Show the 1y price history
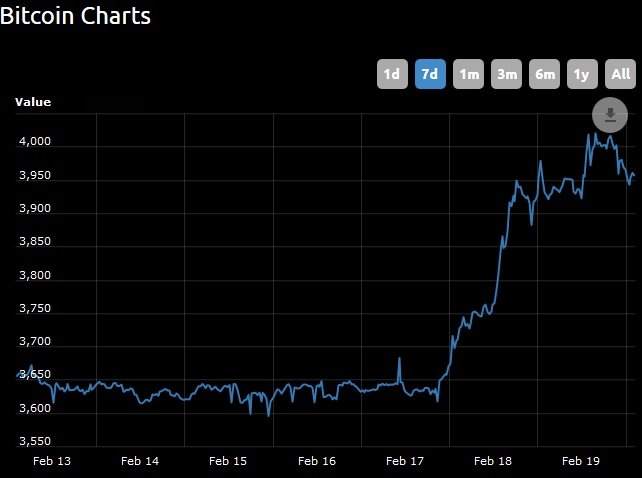 pos(582,74)
